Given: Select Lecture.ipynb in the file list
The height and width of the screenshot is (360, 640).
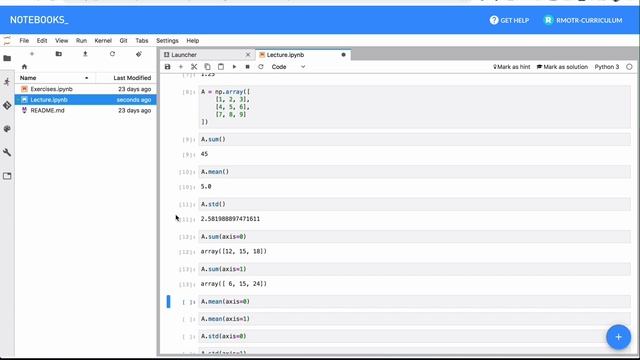Looking at the screenshot, I should [x=86, y=100].
